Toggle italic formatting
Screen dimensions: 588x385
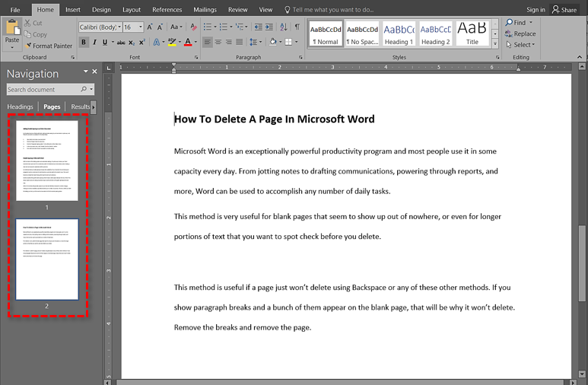[94, 43]
